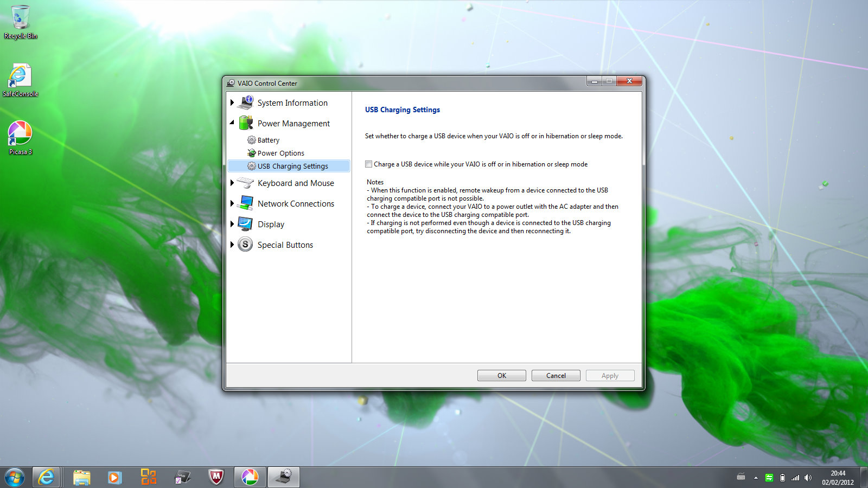Open the orange Office taskbar icon
Screen dimensions: 868x488
[x=148, y=477]
